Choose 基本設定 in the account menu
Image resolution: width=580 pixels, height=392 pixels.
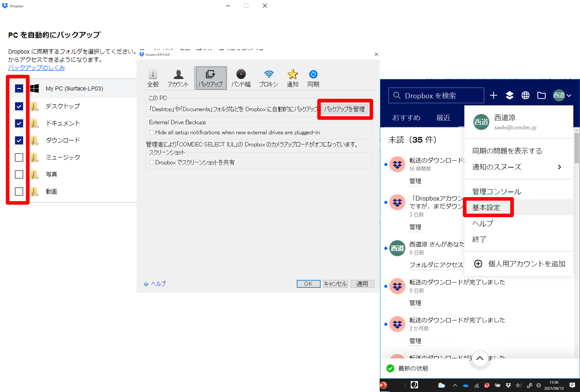[519, 208]
